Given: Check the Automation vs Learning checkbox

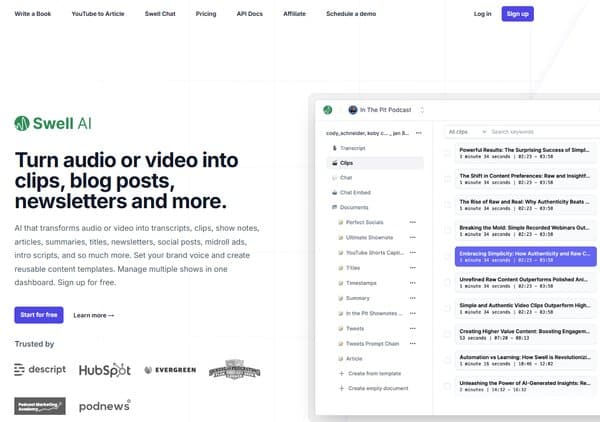Looking at the screenshot, I should click(x=447, y=360).
